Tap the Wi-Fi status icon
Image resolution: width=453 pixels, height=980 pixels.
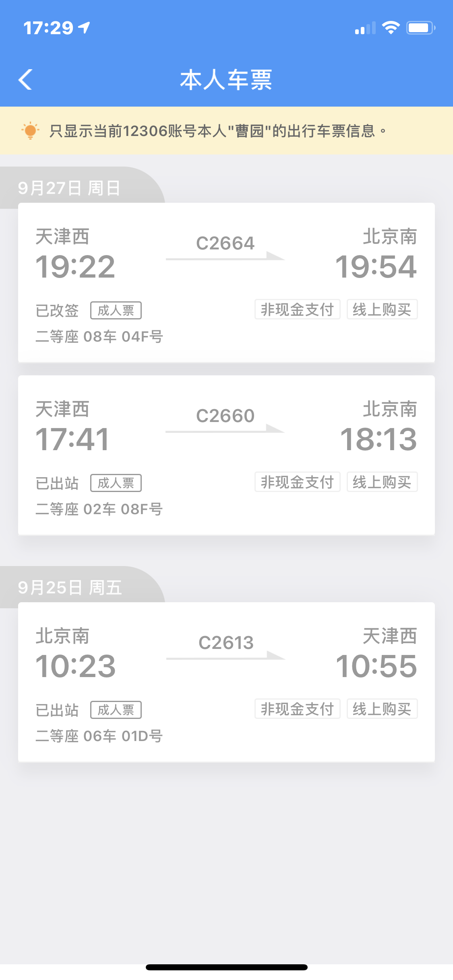(390, 28)
